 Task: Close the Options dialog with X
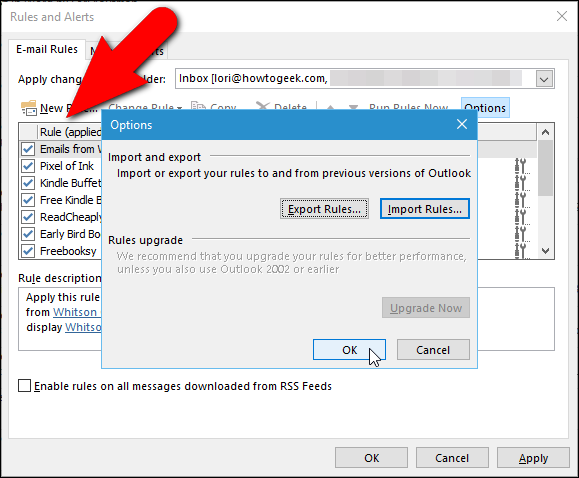click(462, 124)
